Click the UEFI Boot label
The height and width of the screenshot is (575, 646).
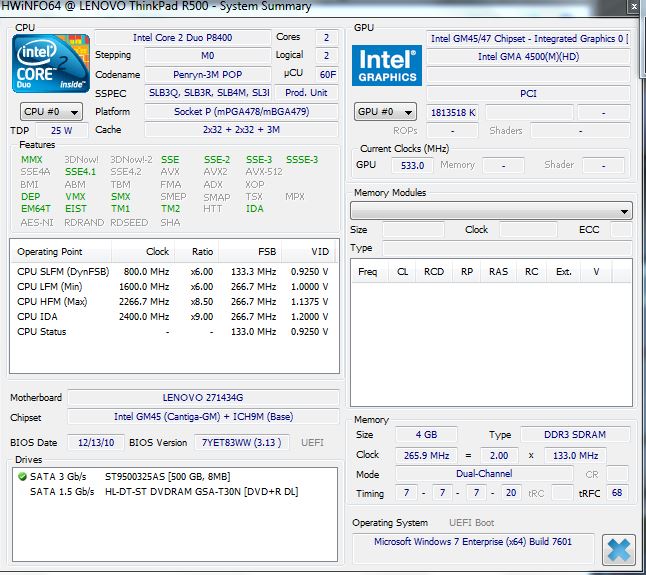(x=471, y=523)
